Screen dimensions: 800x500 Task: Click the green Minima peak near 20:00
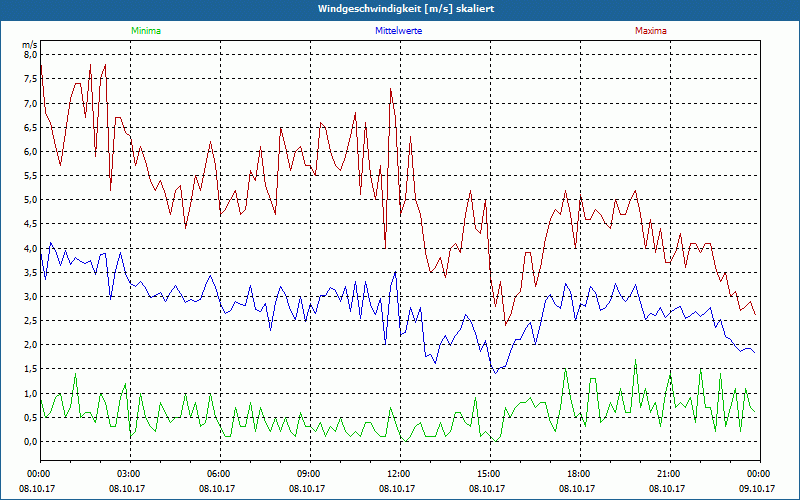[635, 360]
